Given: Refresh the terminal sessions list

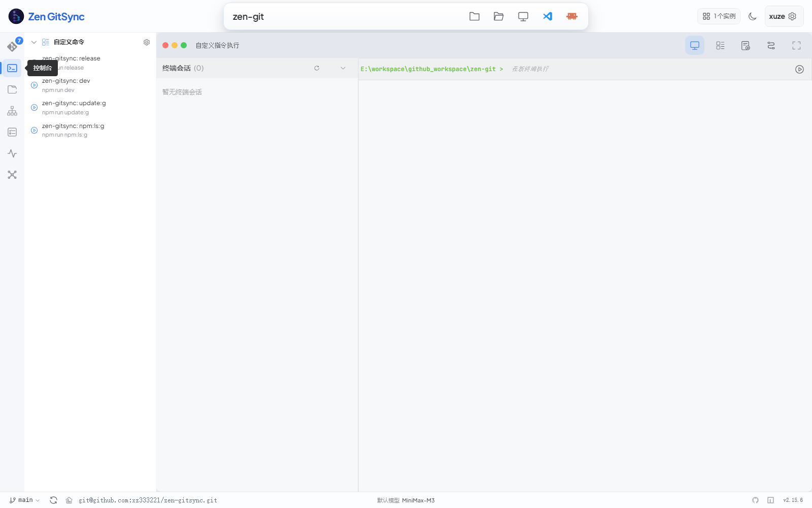Looking at the screenshot, I should pos(317,68).
